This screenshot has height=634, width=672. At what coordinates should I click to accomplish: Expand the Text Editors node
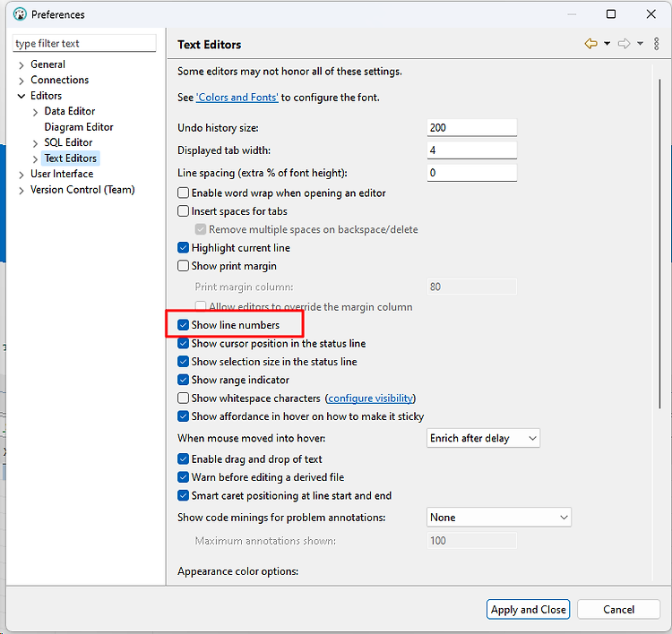click(35, 159)
